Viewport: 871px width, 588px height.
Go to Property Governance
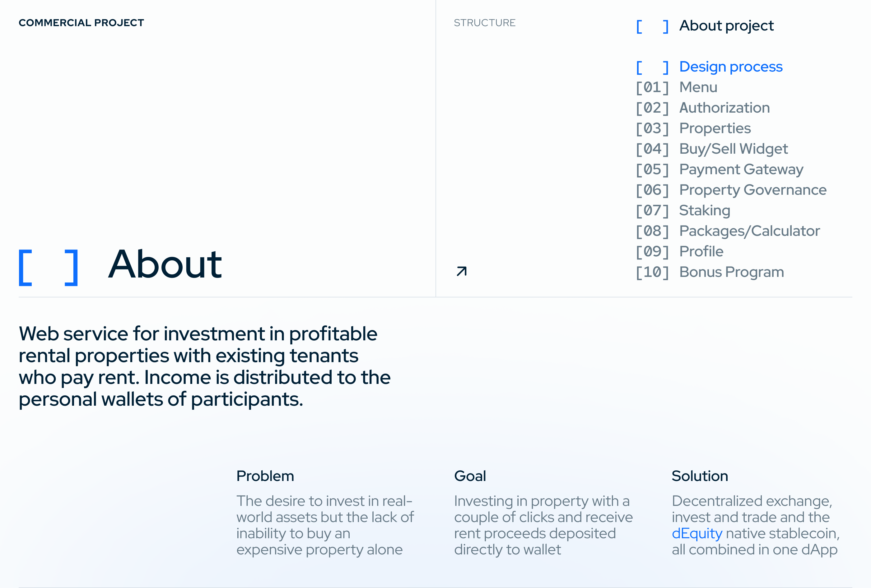pyautogui.click(x=752, y=190)
